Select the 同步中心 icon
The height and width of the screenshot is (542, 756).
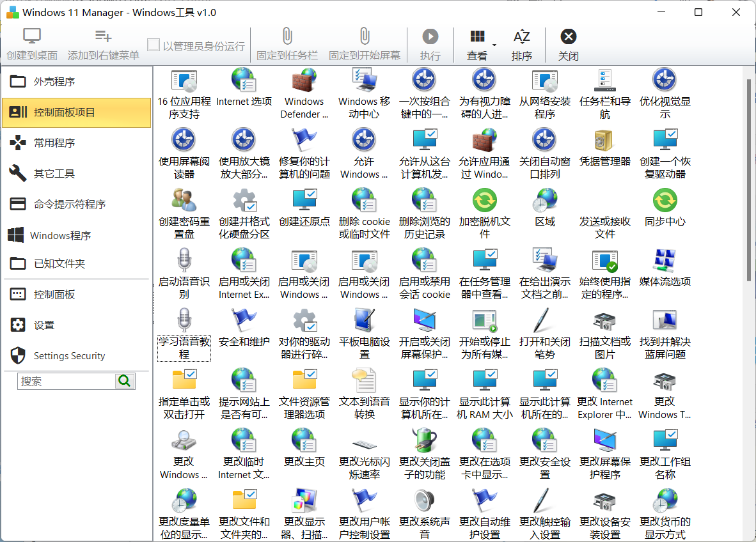click(665, 201)
